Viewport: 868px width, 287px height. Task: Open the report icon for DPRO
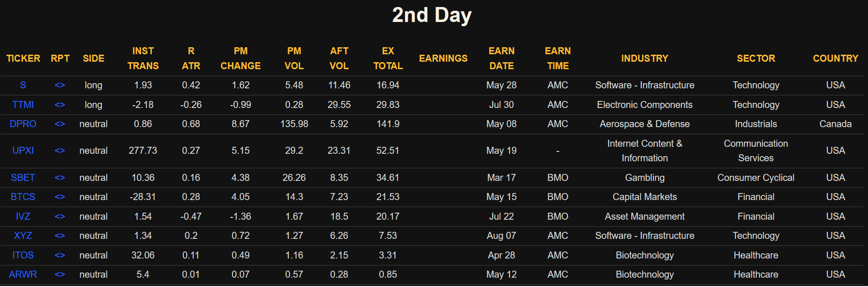(60, 124)
